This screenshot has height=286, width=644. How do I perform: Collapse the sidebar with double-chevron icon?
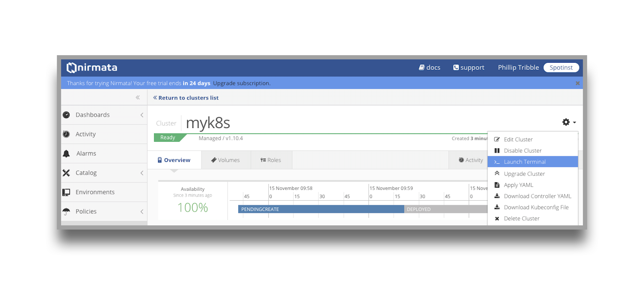[x=137, y=97]
